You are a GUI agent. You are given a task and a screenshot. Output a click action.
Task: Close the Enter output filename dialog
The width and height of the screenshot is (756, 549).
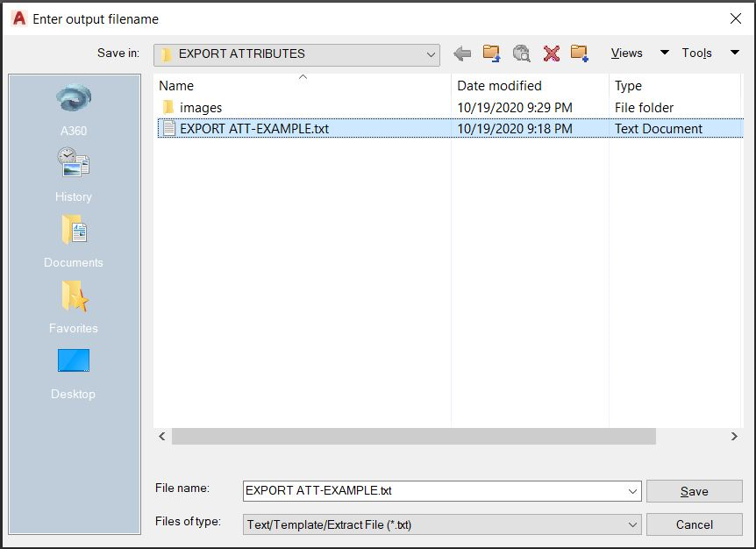(x=736, y=18)
